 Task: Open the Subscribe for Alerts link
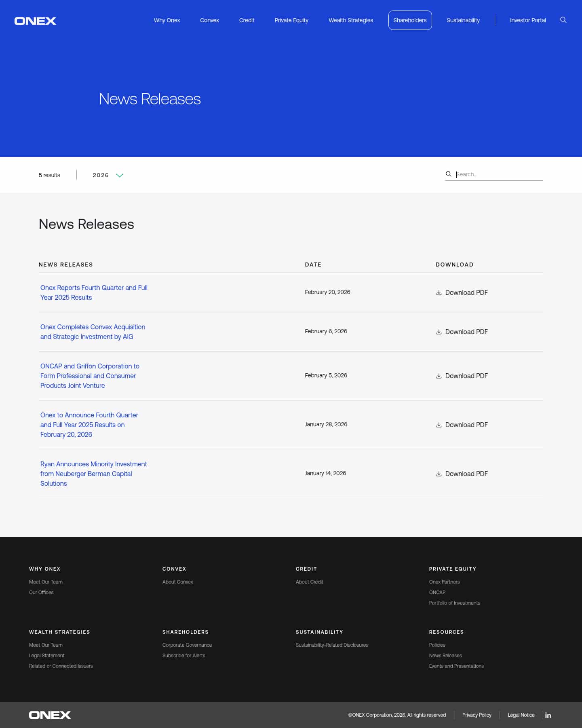tap(184, 656)
